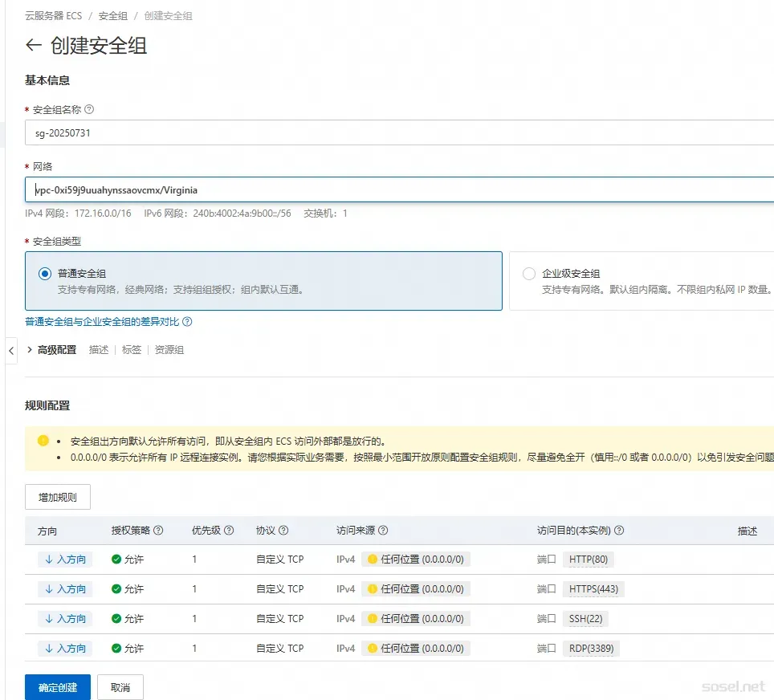Screen dimensions: 774x700
Task: Click 任何位置 (0.0.0.0/0) in HTTP(80) row
Action: coord(416,560)
